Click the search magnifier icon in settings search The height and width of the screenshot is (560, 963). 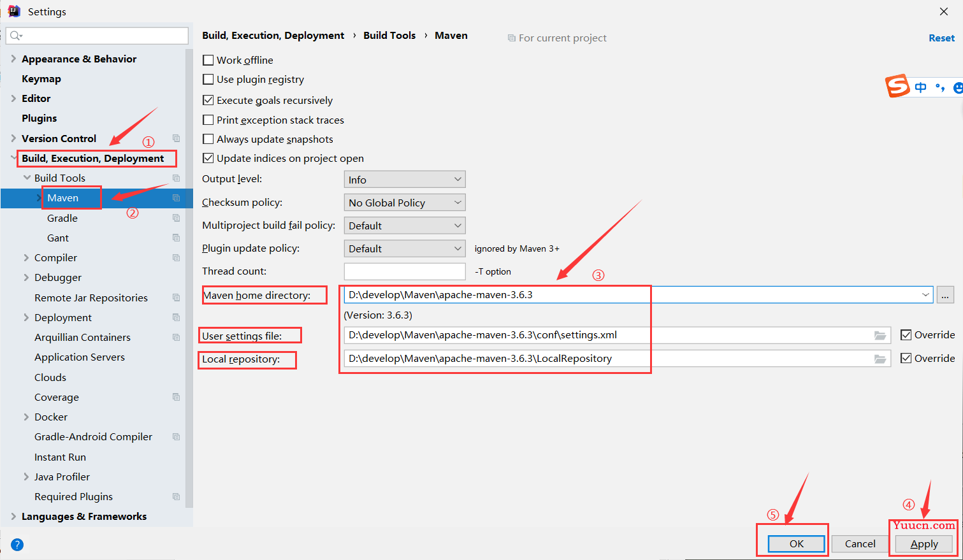click(x=16, y=36)
